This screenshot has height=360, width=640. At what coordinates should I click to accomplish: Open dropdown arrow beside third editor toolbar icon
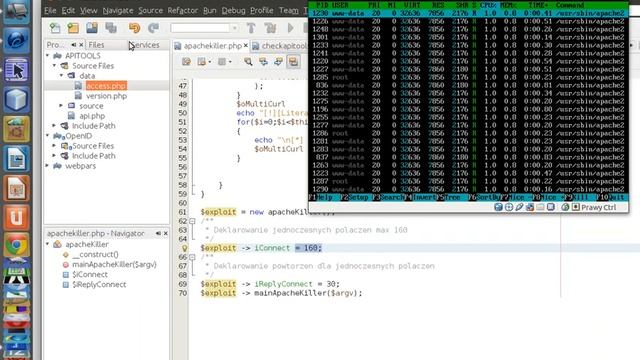coord(230,62)
